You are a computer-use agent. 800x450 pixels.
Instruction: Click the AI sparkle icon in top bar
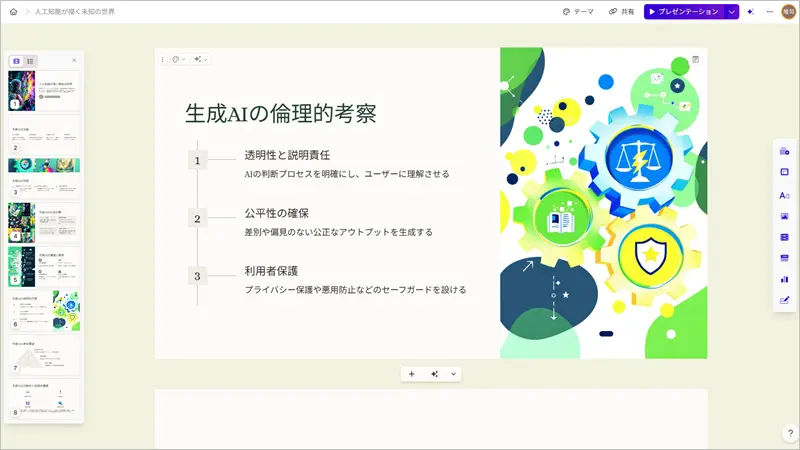(x=750, y=12)
